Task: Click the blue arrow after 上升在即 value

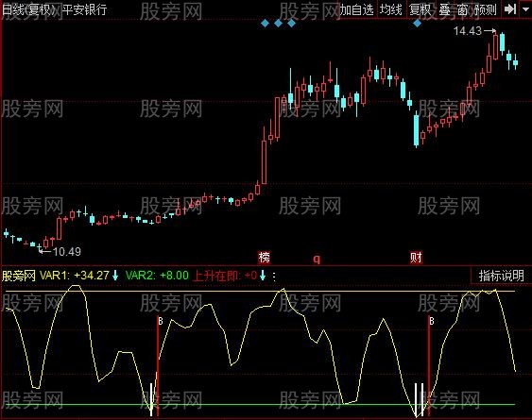Action: [x=263, y=275]
